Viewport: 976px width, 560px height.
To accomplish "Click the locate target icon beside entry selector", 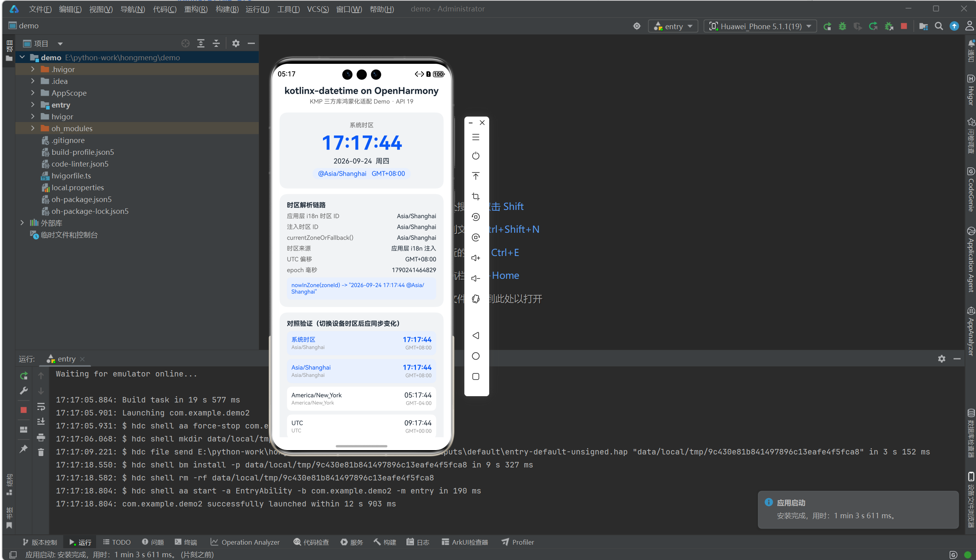I will tap(637, 26).
